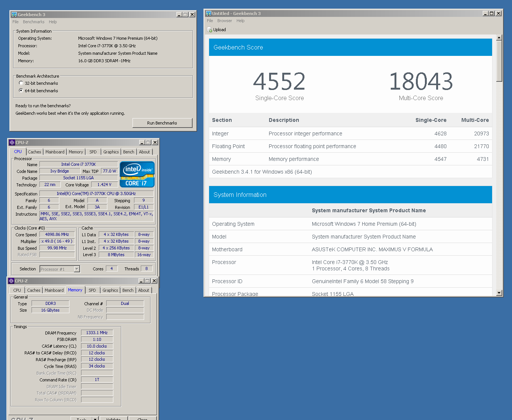512x420 pixels.
Task: Click the 18043 Multi-Core Score value
Action: point(421,81)
